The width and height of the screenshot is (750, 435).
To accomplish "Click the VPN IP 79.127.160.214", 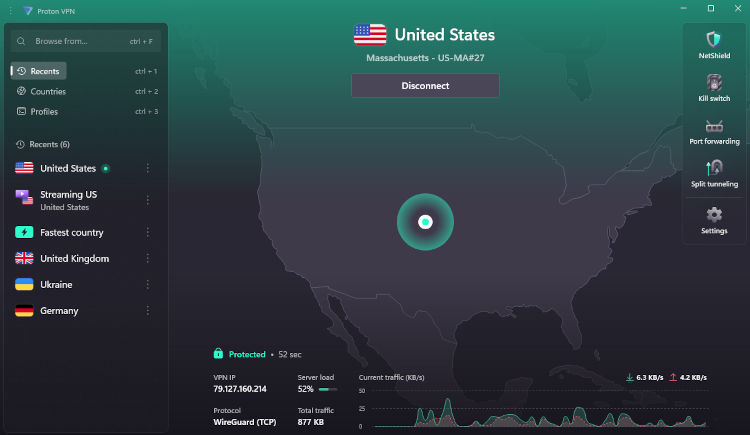I will click(x=240, y=389).
